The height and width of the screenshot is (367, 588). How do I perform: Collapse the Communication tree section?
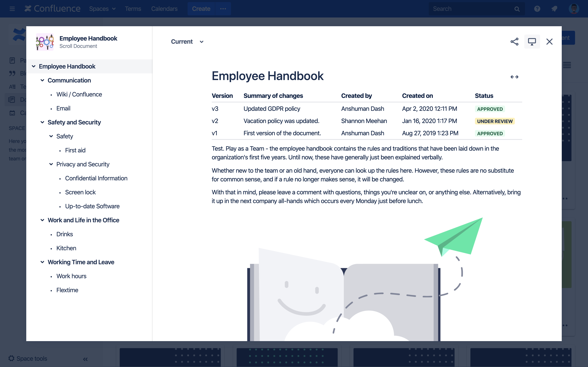42,80
